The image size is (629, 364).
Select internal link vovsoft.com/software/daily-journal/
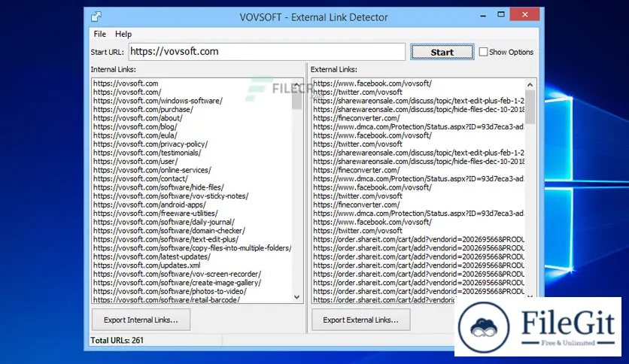[164, 222]
